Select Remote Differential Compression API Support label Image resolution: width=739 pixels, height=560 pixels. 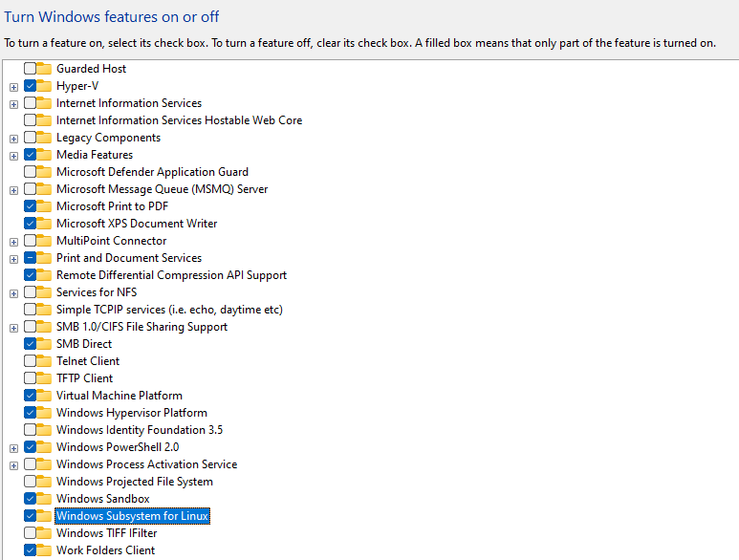pos(171,274)
